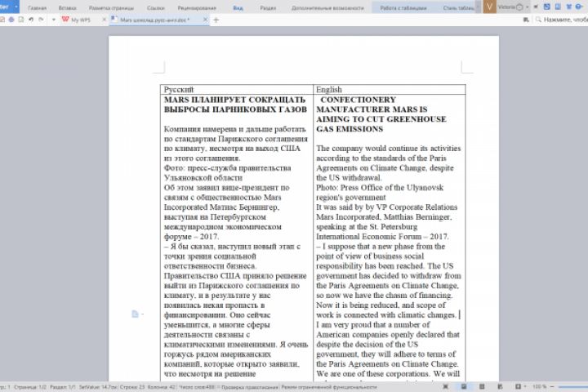Open the Главная ribbon tab
Viewport: 588px width, 392px height.
point(37,8)
